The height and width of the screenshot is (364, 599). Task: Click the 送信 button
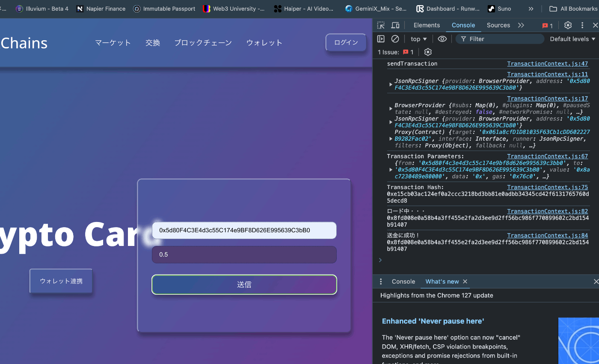[244, 284]
